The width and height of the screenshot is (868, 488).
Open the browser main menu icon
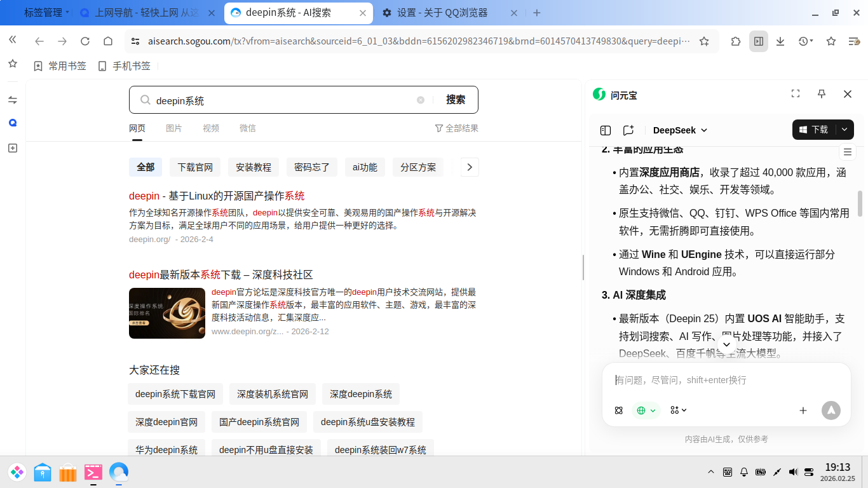(x=854, y=41)
